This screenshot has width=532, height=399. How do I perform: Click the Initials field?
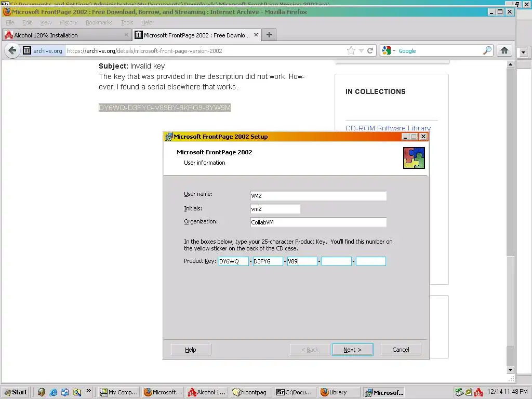coord(275,209)
